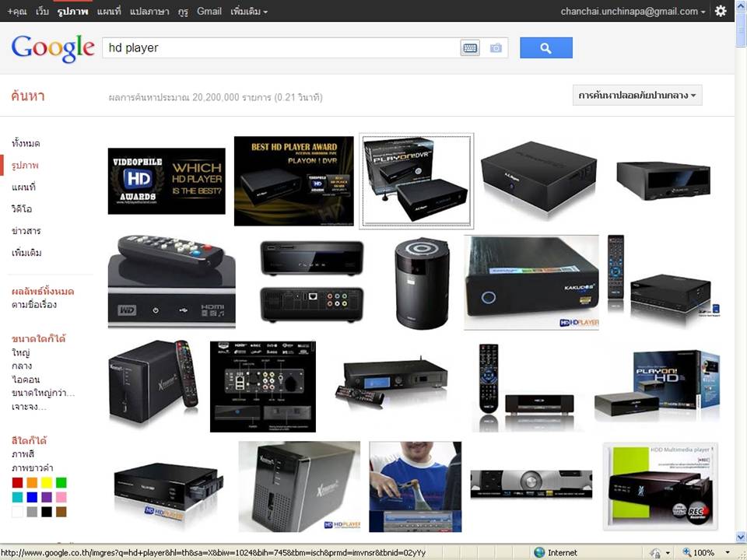Select รูปภาพ in the top black bar
The image size is (747, 560).
click(73, 12)
